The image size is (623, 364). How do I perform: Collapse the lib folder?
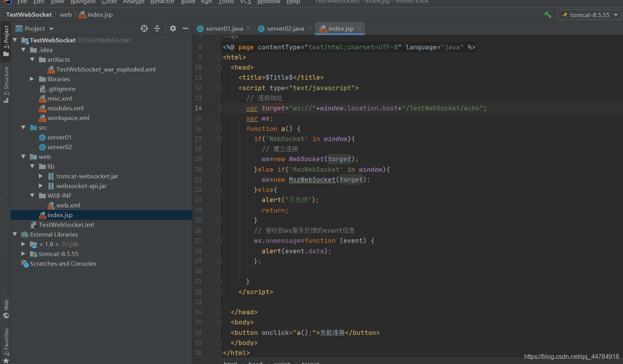coord(32,166)
